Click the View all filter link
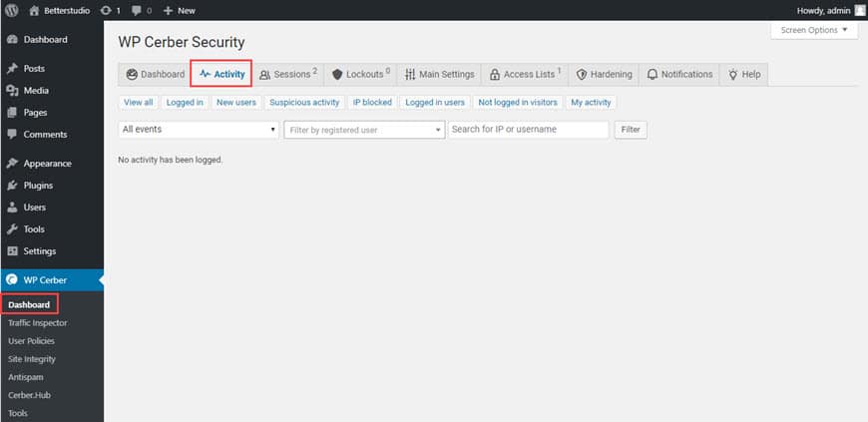The height and width of the screenshot is (422, 868). pyautogui.click(x=139, y=103)
